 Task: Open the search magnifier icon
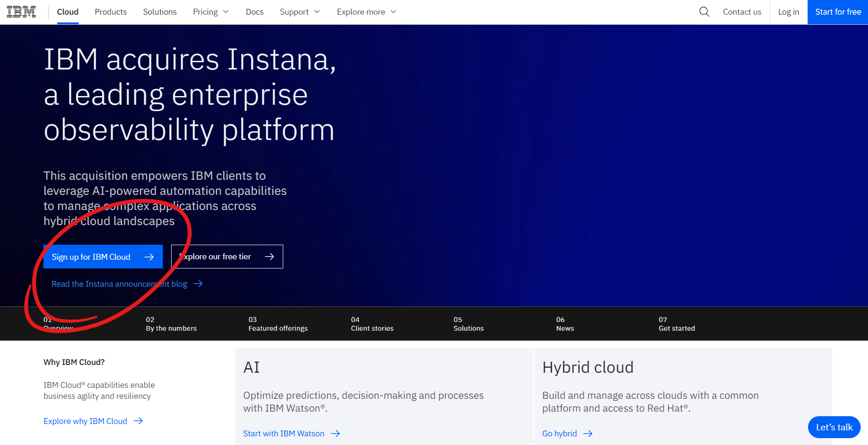pyautogui.click(x=704, y=12)
